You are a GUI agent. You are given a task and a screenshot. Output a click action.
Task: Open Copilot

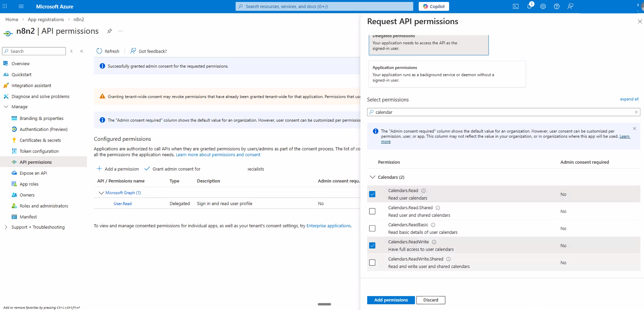(x=434, y=6)
